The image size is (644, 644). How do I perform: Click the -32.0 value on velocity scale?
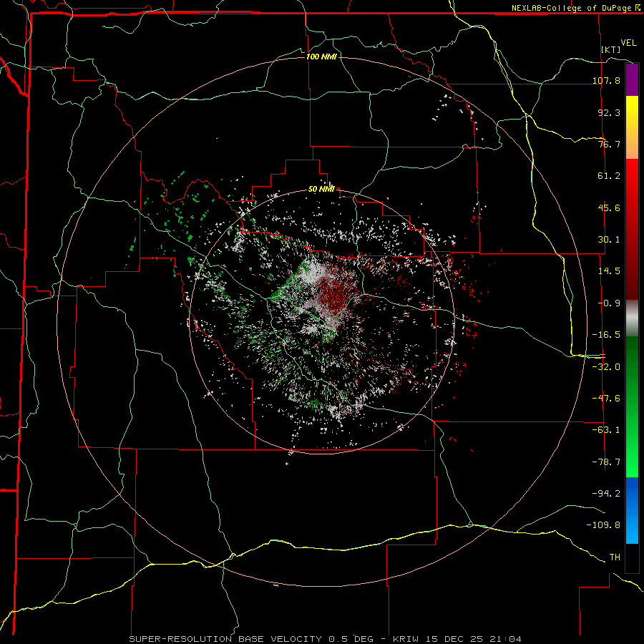pos(606,366)
